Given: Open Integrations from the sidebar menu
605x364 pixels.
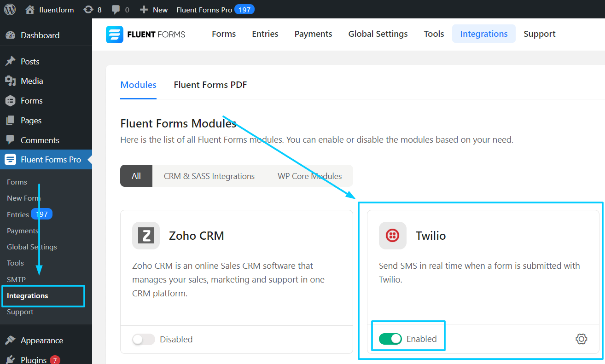Looking at the screenshot, I should click(28, 296).
